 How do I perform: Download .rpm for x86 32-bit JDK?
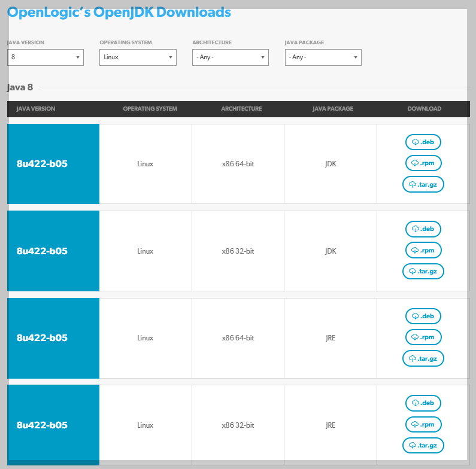(423, 250)
